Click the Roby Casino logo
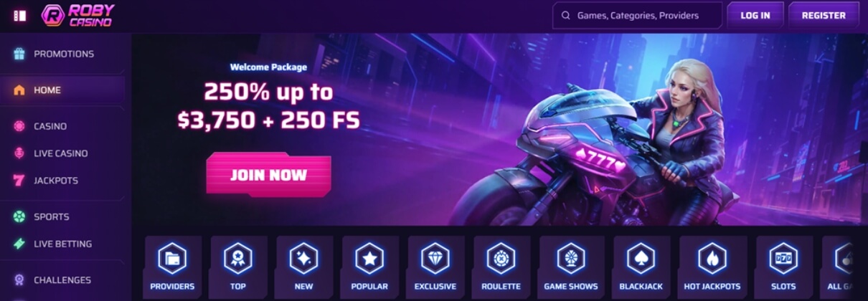The width and height of the screenshot is (868, 301). tap(77, 15)
